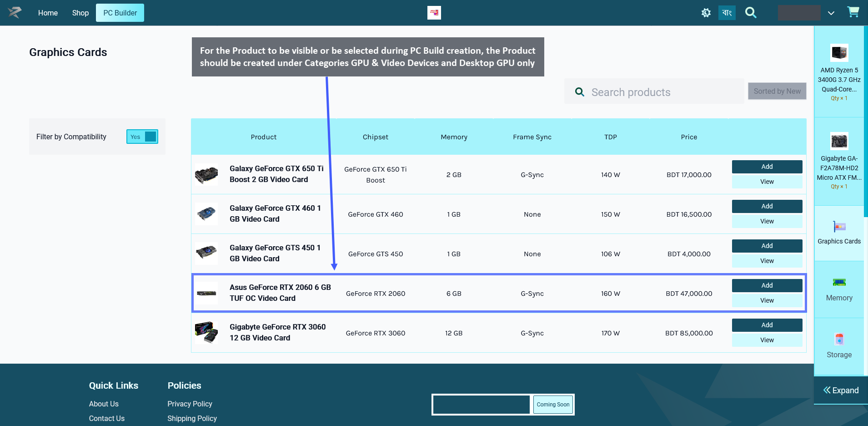View Galaxy GeForce GTS 450 details
Image resolution: width=868 pixels, height=426 pixels.
(767, 261)
